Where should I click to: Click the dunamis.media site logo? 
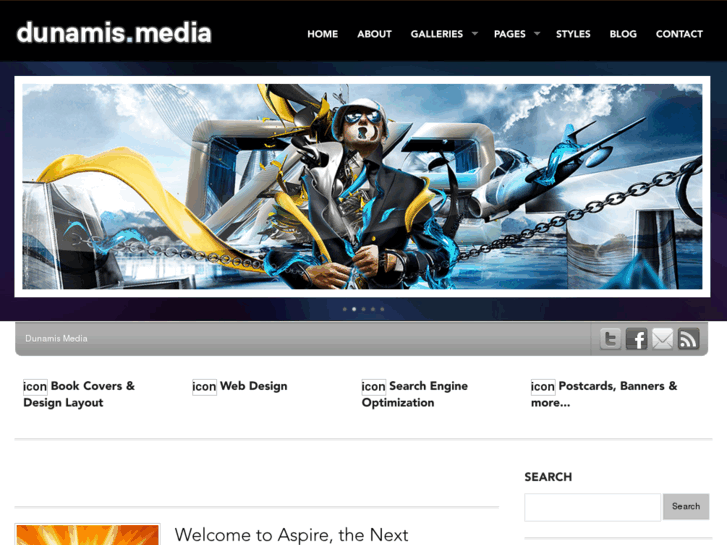tap(114, 33)
